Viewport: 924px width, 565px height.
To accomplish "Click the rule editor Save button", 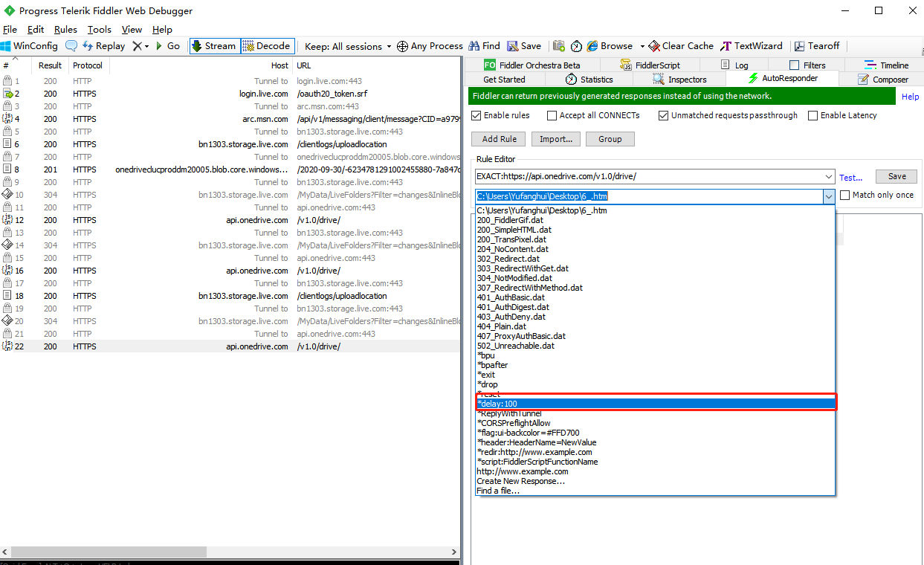I will [x=896, y=176].
